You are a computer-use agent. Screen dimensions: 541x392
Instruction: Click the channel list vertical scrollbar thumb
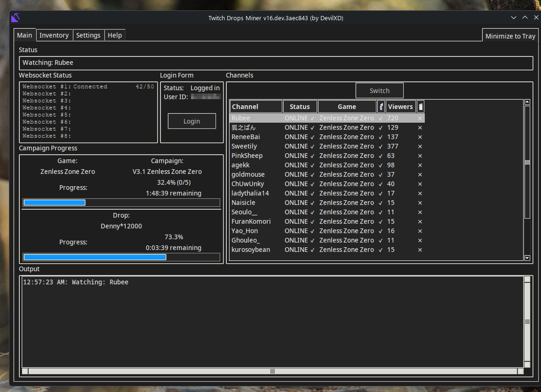point(527,162)
